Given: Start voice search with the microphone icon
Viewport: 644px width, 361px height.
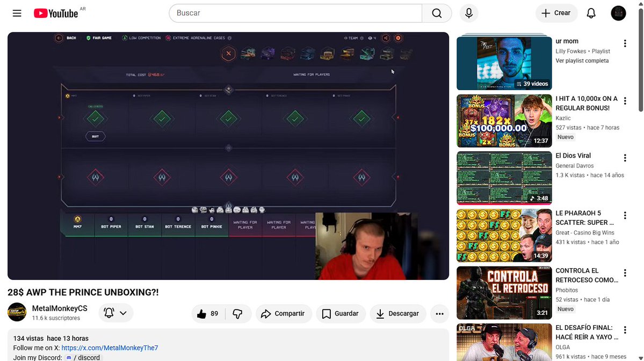Looking at the screenshot, I should 468,13.
